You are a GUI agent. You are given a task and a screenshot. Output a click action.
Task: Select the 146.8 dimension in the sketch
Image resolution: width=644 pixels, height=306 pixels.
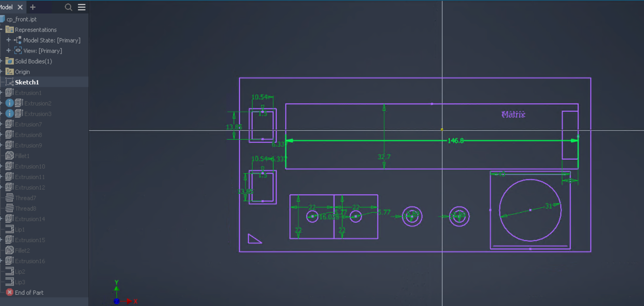click(456, 141)
